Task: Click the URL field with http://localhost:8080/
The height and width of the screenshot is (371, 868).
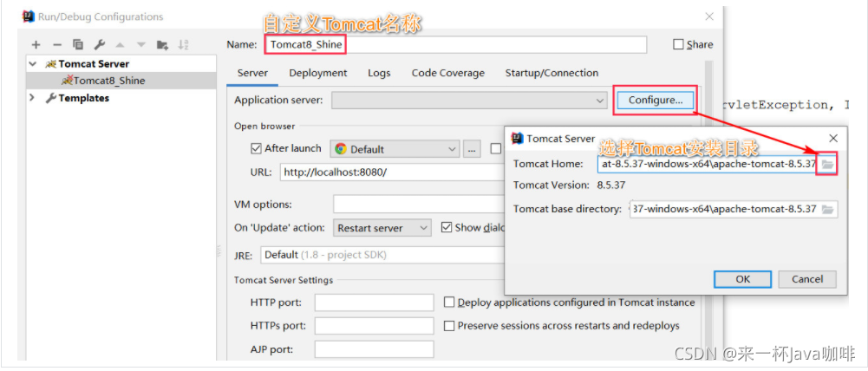Action: click(x=393, y=172)
